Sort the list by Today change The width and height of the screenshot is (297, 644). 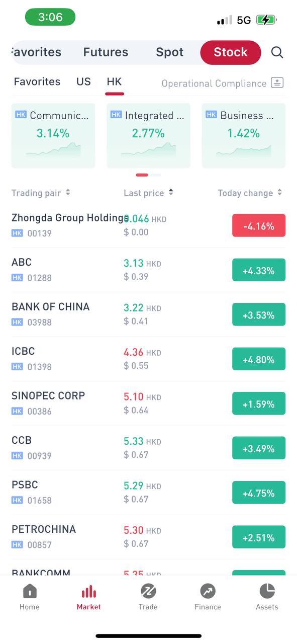tap(250, 193)
